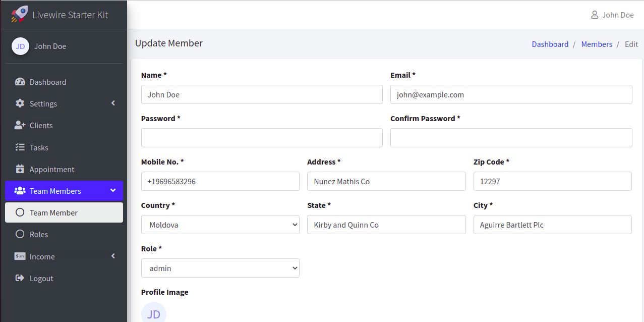Open the Roles submenu item
Screen dimensions: 644x322
[38, 234]
